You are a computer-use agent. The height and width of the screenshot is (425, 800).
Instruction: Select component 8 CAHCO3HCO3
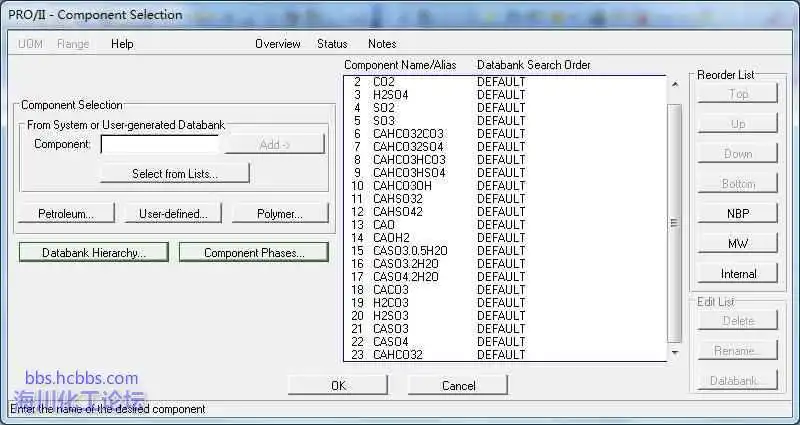pos(505,160)
